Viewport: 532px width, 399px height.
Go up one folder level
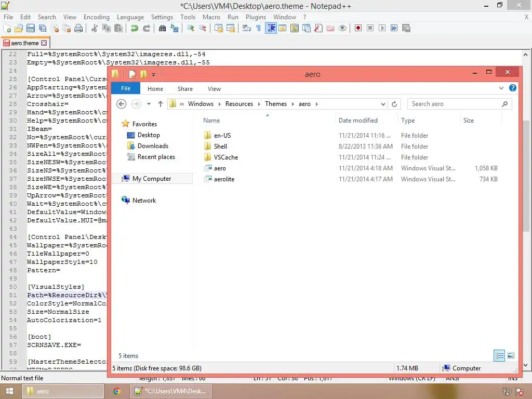coord(161,104)
